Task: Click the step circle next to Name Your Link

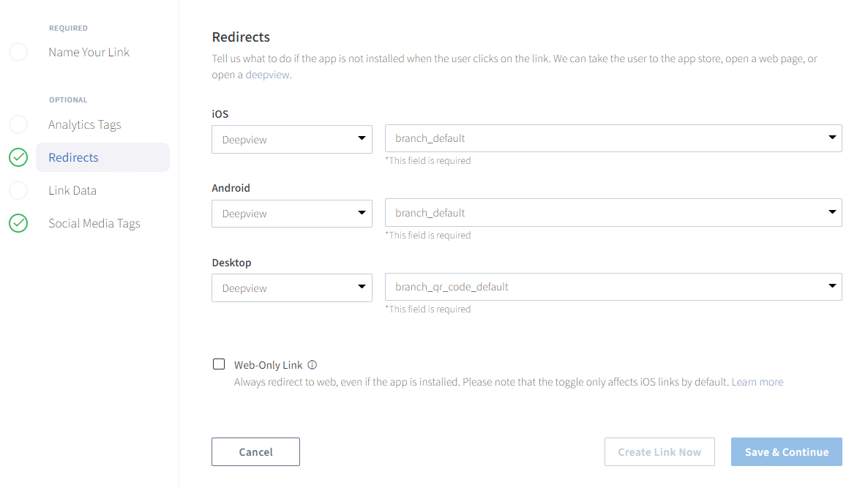Action: click(18, 51)
